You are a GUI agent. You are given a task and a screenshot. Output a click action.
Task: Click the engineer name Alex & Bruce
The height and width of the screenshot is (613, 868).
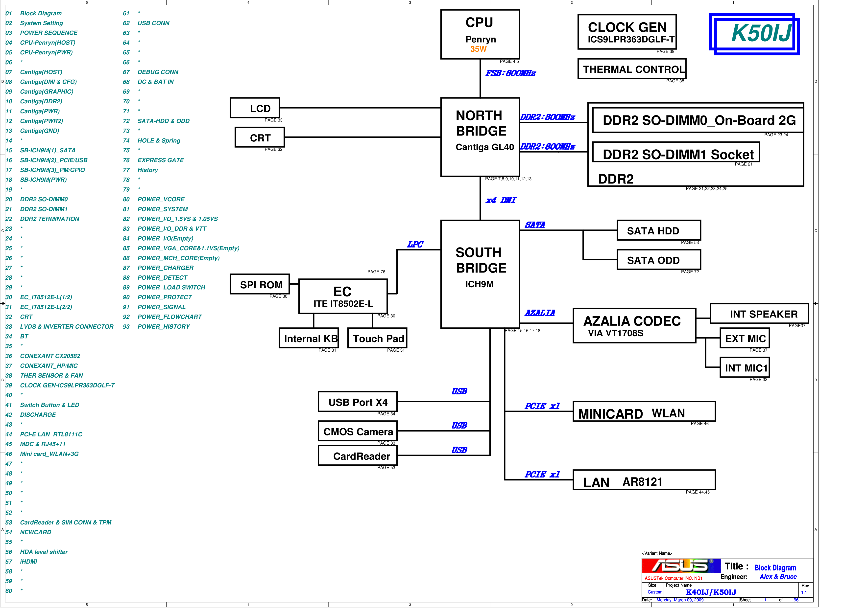pyautogui.click(x=778, y=577)
